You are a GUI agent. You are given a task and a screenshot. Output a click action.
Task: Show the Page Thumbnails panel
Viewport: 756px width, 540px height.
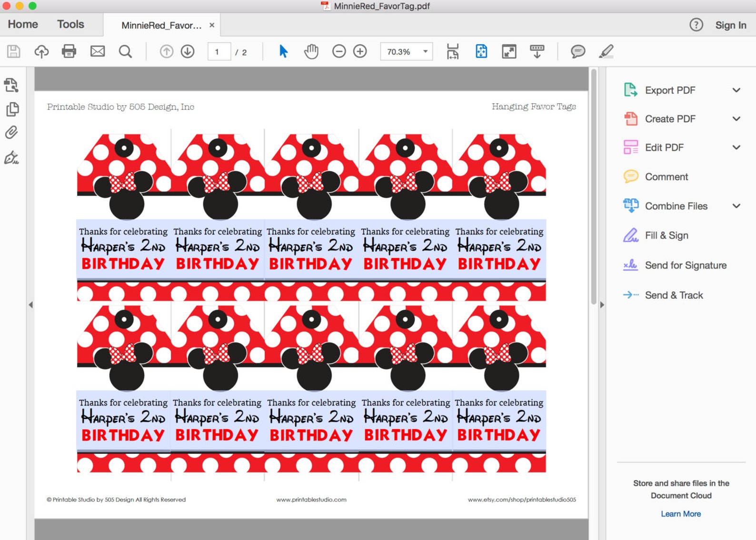click(x=12, y=109)
